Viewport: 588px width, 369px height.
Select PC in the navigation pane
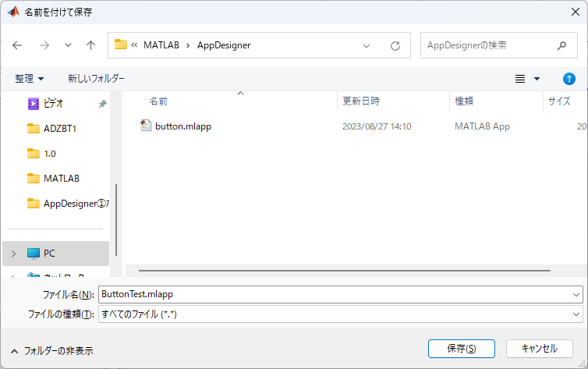click(x=55, y=254)
